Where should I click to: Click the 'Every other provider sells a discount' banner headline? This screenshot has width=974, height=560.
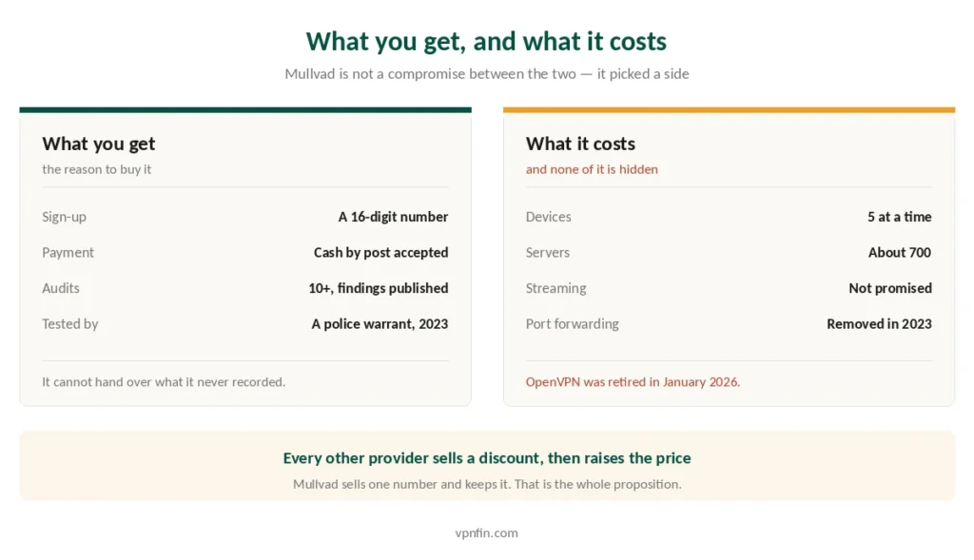487,458
